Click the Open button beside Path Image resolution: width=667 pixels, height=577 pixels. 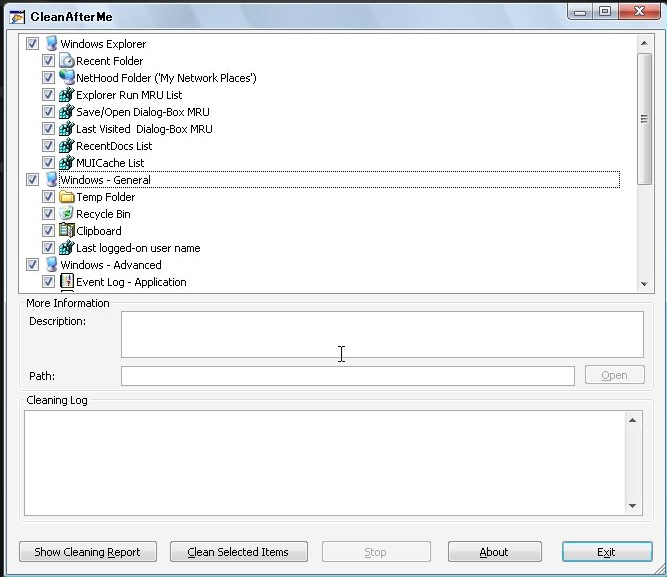tap(614, 375)
